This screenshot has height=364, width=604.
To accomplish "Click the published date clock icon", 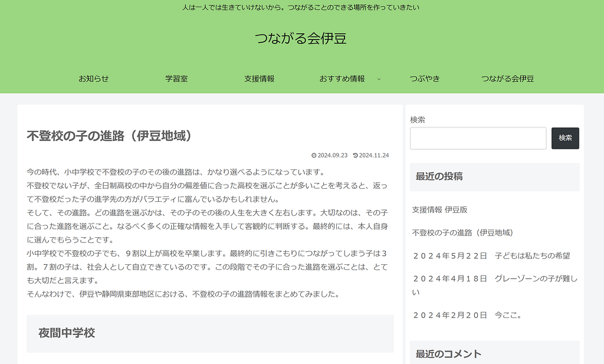I will [314, 156].
